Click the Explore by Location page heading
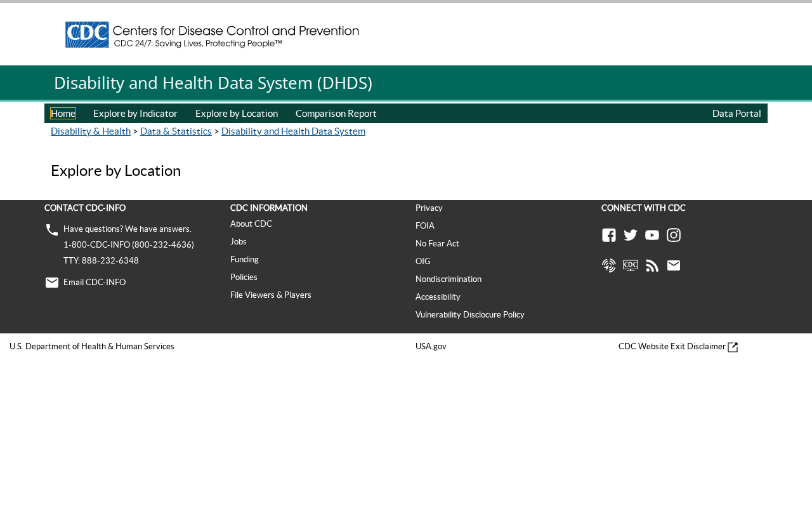 tap(116, 171)
